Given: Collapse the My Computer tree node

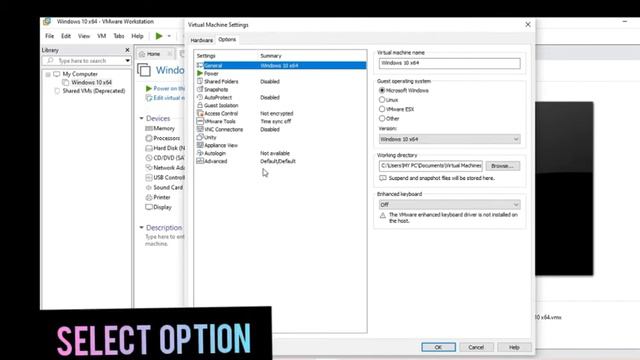Looking at the screenshot, I should tap(48, 74).
